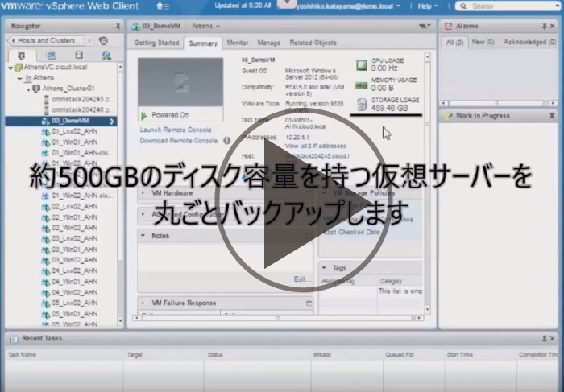Select Storage inventory tab icon
Screen dimensions: 564x392
pyautogui.click(x=79, y=55)
